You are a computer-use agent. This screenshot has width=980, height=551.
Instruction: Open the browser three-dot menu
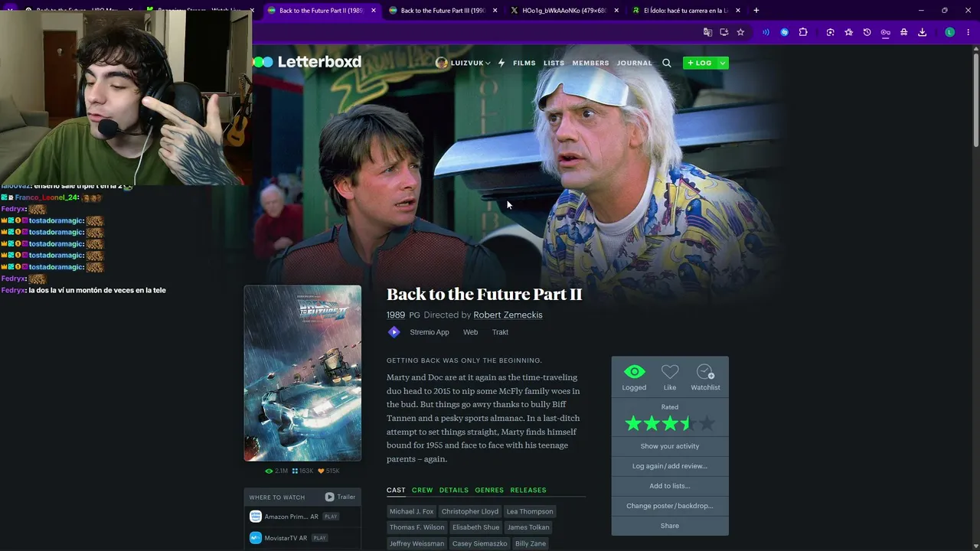(969, 32)
